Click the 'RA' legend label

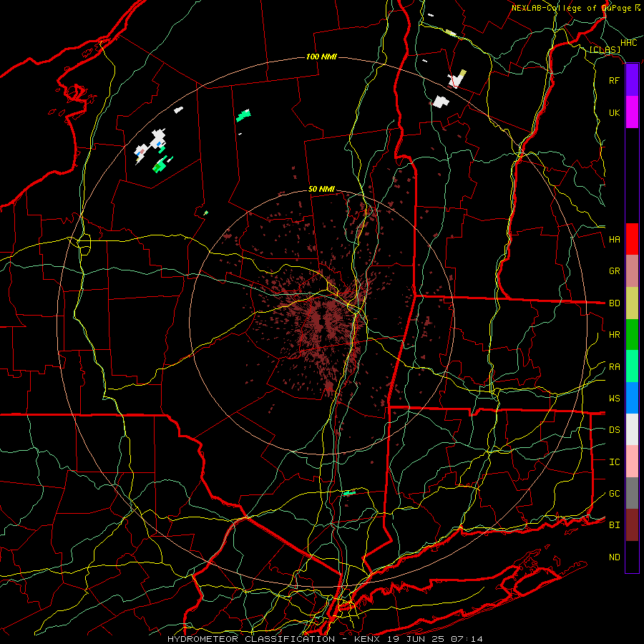615,367
